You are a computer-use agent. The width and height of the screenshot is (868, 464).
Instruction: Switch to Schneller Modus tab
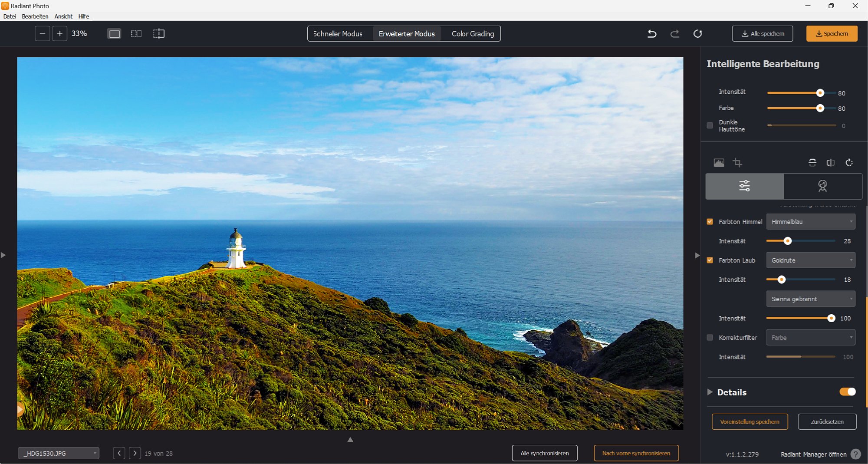pyautogui.click(x=338, y=33)
